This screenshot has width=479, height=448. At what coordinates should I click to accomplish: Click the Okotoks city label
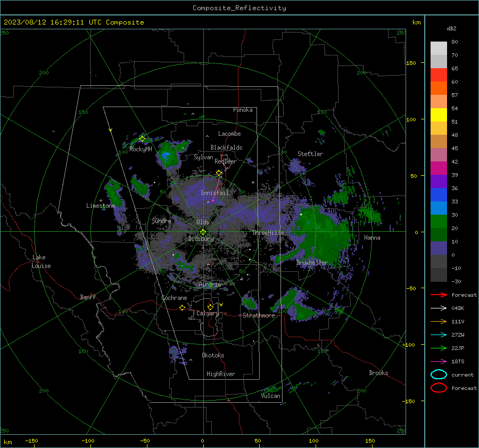click(213, 355)
